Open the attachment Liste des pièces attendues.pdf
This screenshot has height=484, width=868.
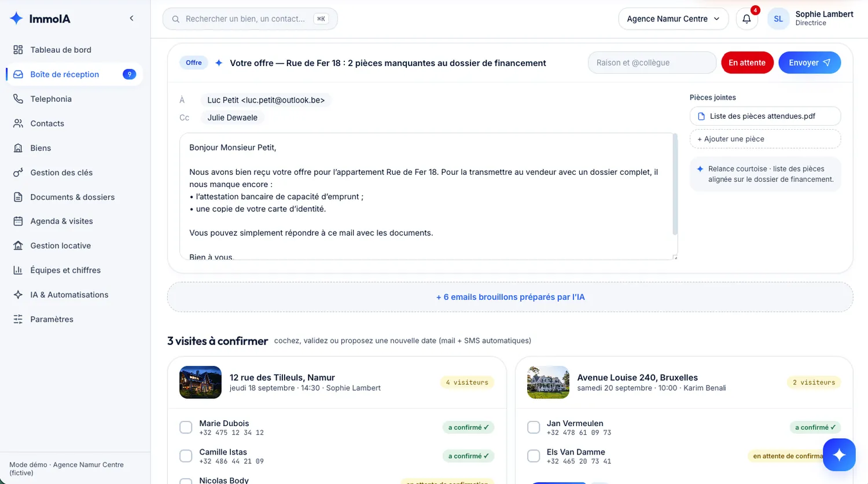[765, 116]
